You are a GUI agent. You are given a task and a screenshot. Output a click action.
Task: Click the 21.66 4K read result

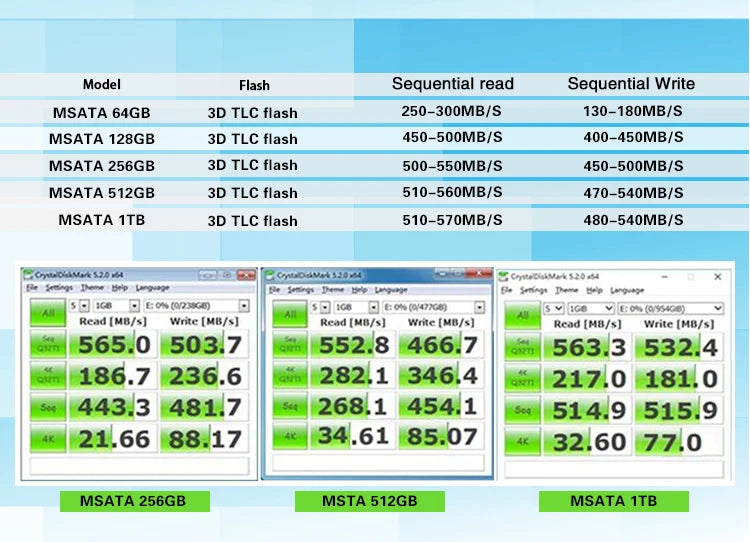pos(113,439)
